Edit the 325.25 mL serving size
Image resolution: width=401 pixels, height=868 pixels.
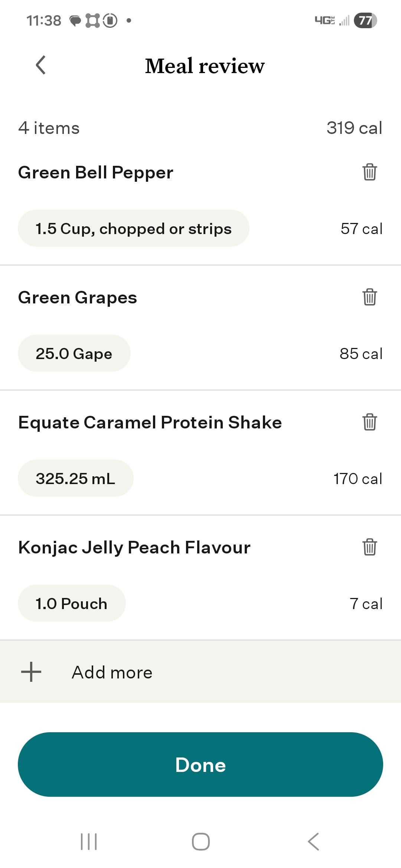pos(75,479)
